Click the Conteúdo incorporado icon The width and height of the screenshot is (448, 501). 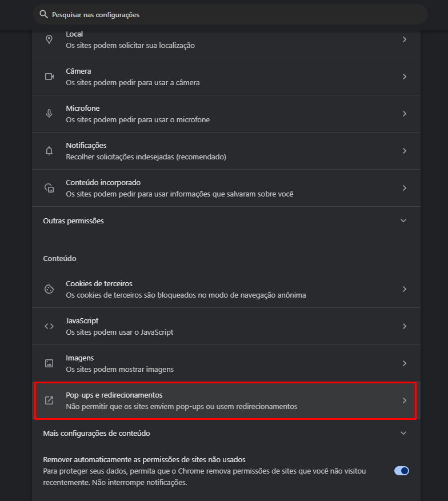49,188
